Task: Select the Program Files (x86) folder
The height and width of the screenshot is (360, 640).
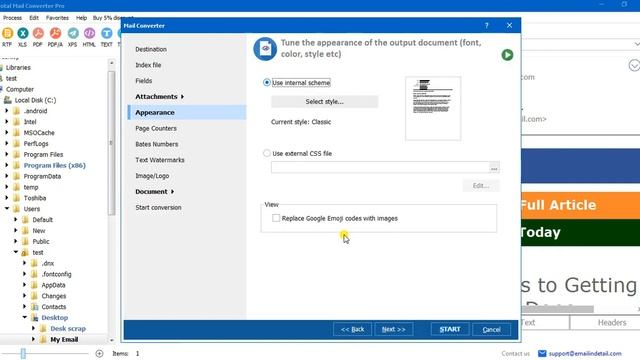Action: point(55,165)
